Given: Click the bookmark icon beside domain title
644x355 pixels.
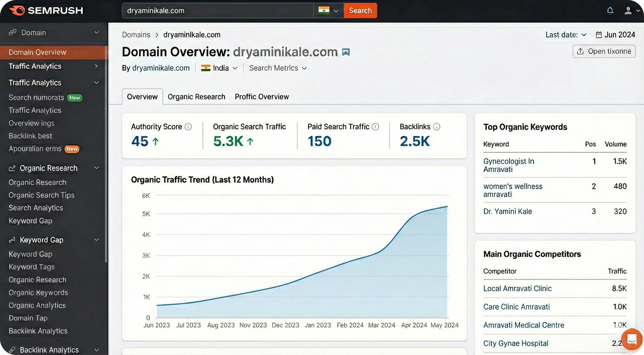Looking at the screenshot, I should coord(346,52).
